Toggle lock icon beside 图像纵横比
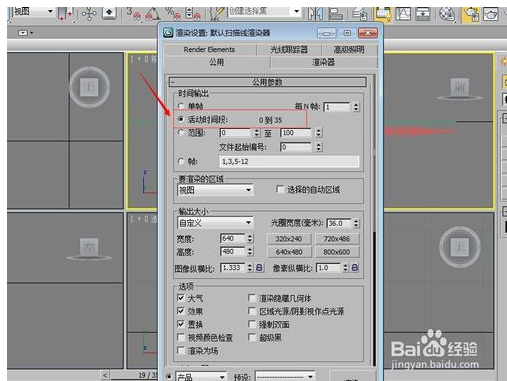Screen dimensions: 507x381 259,267
